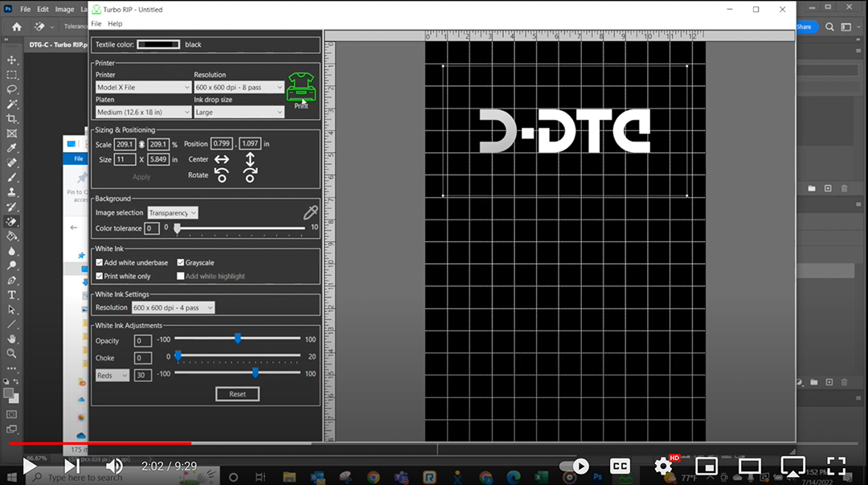
Task: Toggle Print white only checkbox
Action: click(x=100, y=277)
